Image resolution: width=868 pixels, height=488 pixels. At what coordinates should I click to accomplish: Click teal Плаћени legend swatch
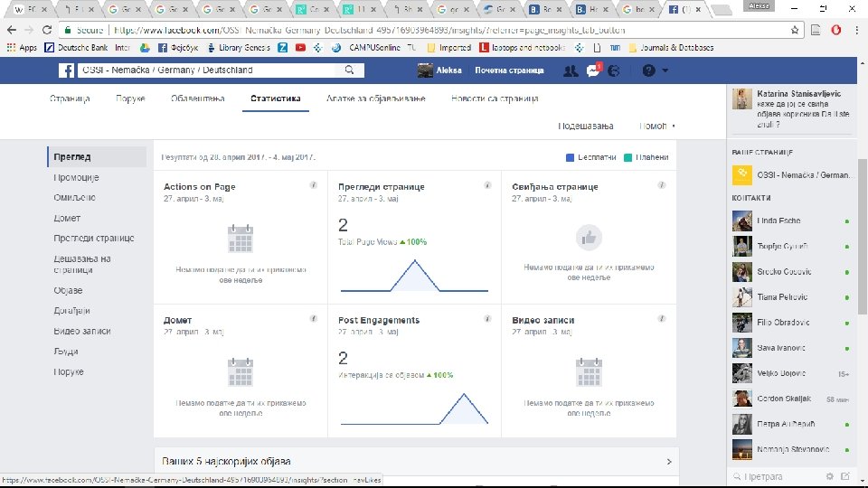point(627,157)
